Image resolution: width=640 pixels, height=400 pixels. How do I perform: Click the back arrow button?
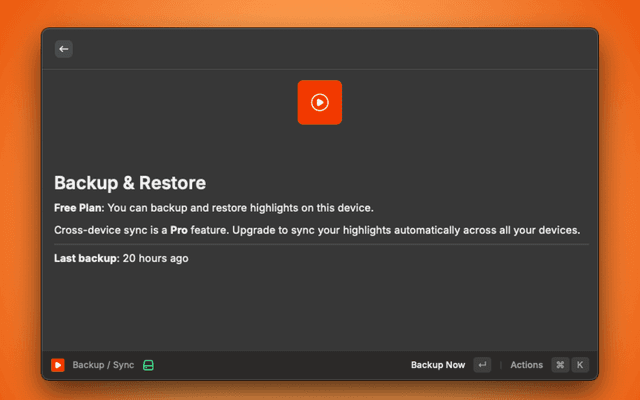(x=64, y=48)
